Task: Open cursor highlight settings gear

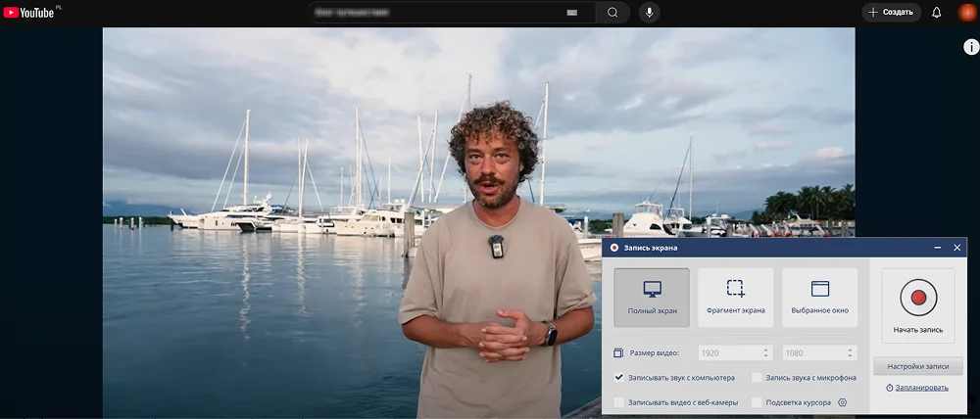Action: pyautogui.click(x=842, y=402)
